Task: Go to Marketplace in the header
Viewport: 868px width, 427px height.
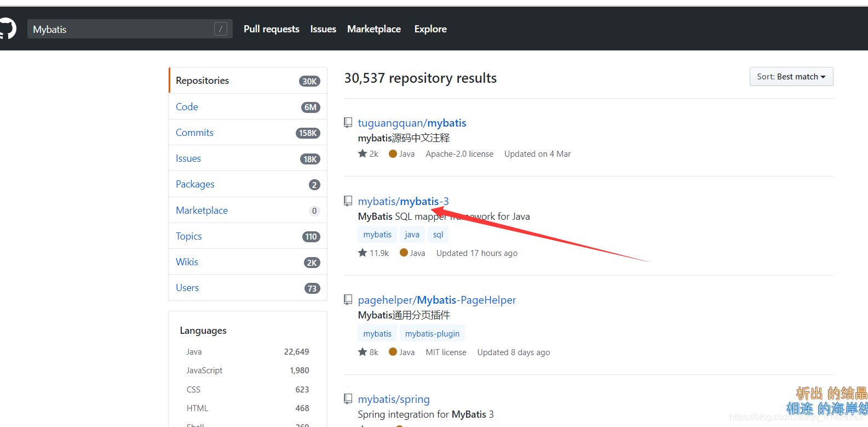Action: (374, 29)
